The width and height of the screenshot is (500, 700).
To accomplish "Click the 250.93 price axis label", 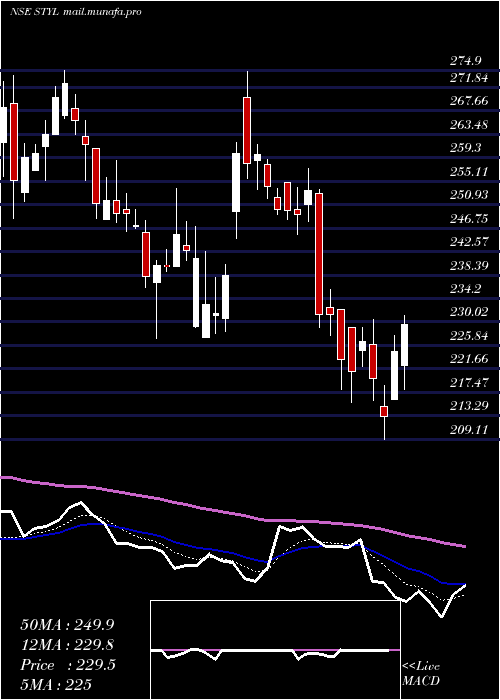I will (x=468, y=195).
